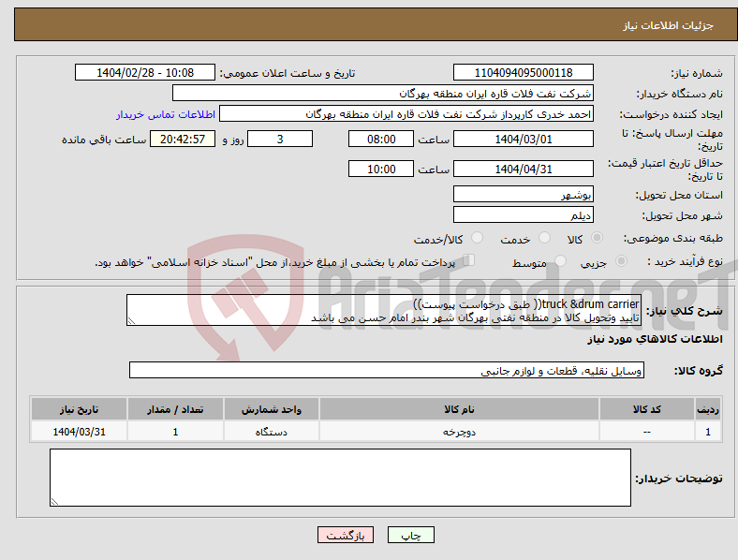Click the تعداد / مقدار column header
Viewport: 738px width, 560px height.
click(x=175, y=409)
